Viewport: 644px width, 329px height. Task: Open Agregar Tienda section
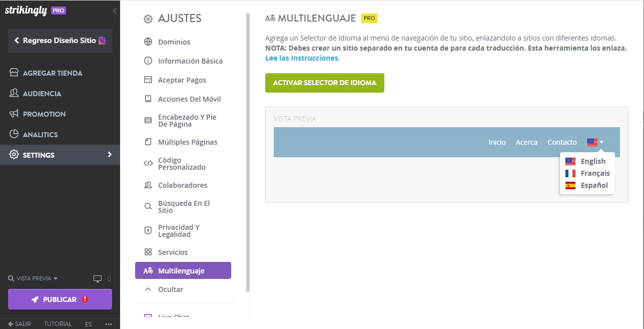point(53,73)
